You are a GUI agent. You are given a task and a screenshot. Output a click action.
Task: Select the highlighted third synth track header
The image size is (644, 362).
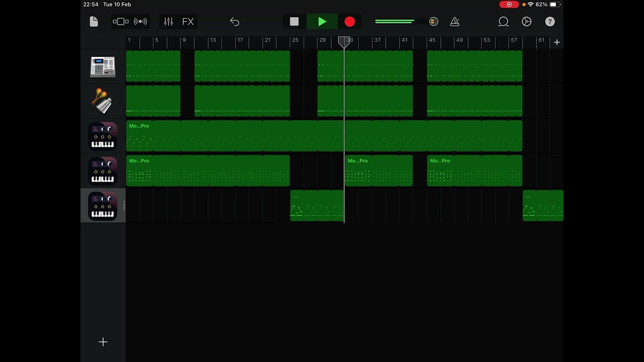coord(103,206)
